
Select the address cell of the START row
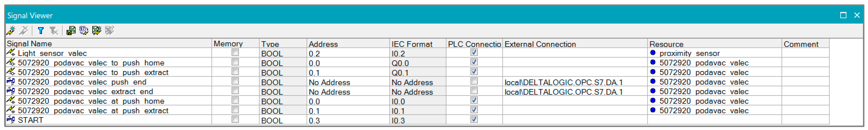pyautogui.click(x=347, y=120)
